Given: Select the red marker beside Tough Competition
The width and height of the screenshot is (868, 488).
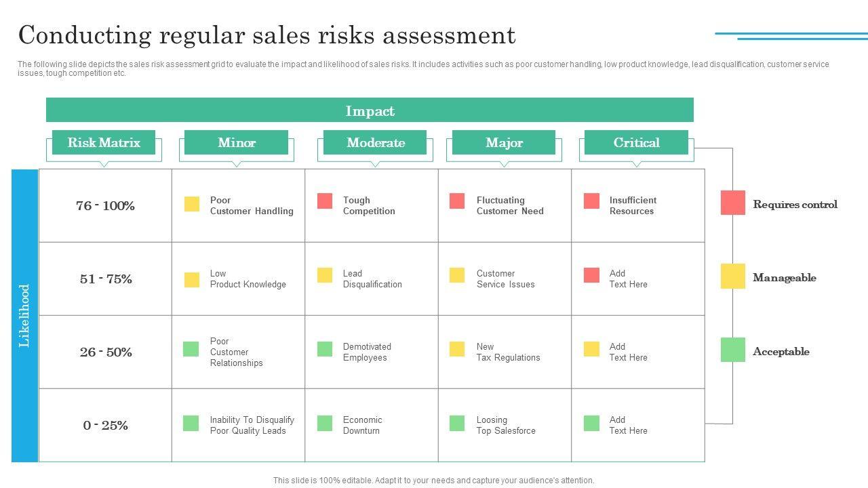Looking at the screenshot, I should (x=325, y=201).
